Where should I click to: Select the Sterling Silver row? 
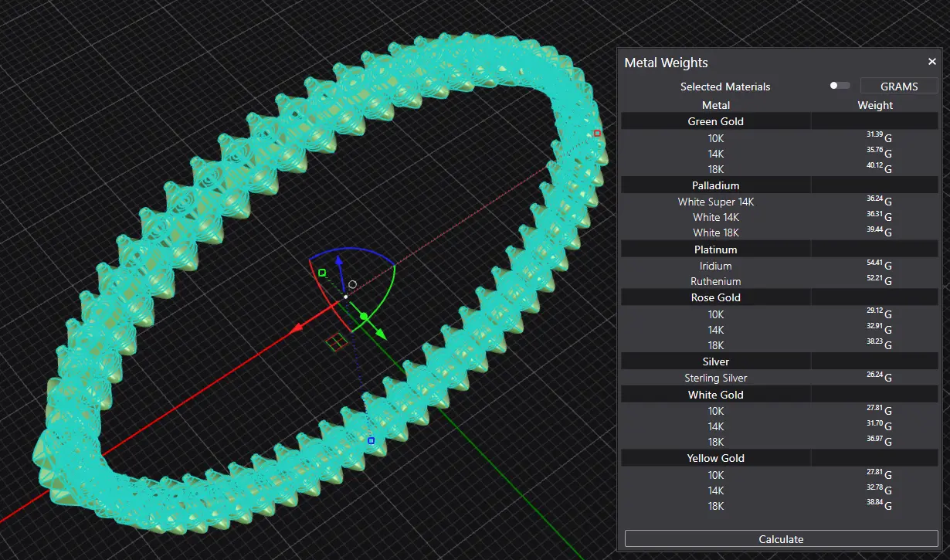pos(715,378)
